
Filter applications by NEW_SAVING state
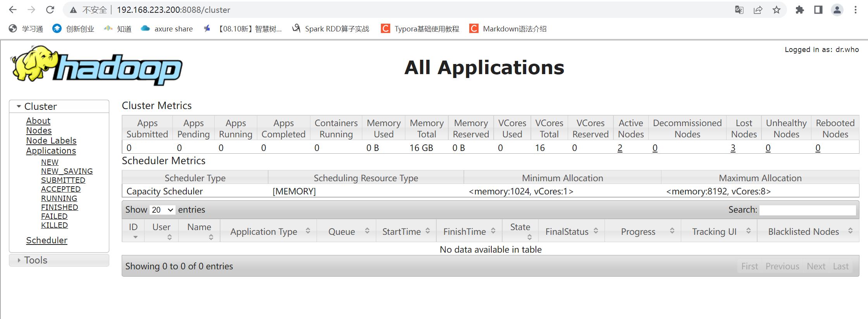67,171
